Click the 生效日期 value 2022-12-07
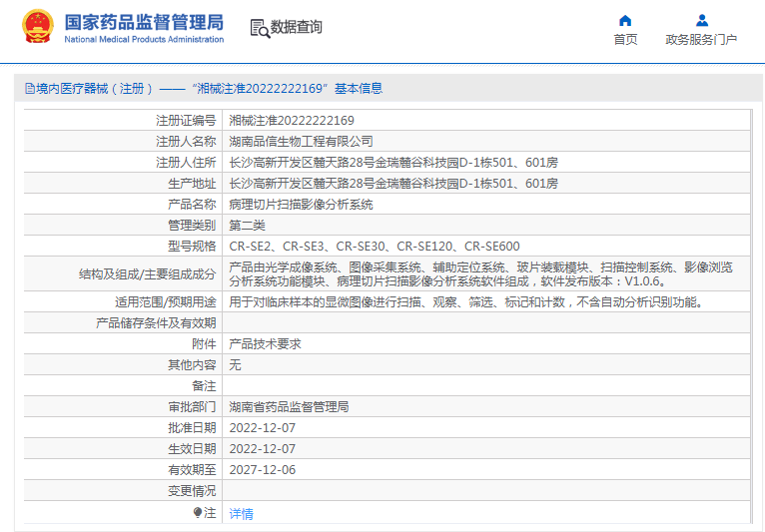The image size is (765, 532). coord(263,448)
